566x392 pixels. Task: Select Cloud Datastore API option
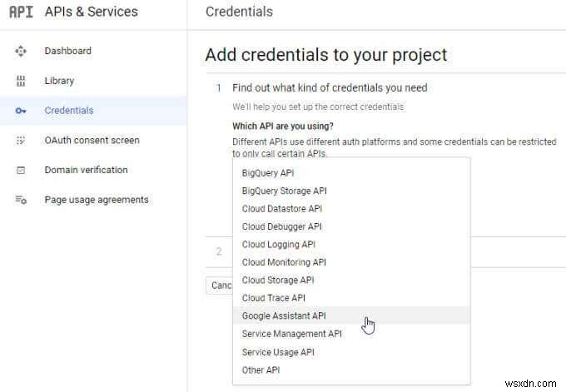(x=281, y=209)
